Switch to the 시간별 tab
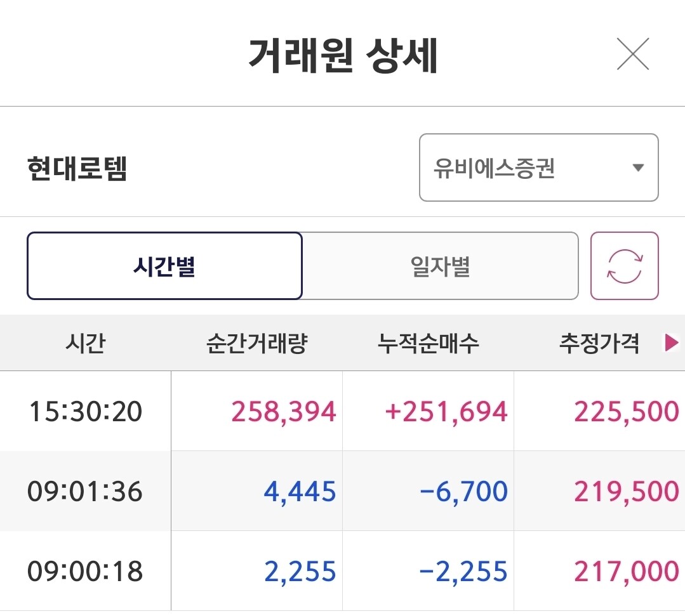 point(164,266)
